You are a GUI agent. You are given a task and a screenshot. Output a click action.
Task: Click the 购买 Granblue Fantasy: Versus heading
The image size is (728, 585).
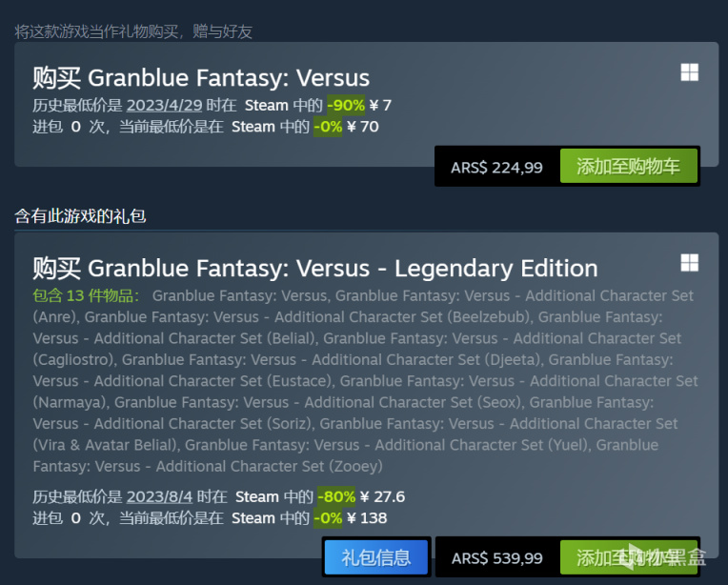click(x=201, y=77)
